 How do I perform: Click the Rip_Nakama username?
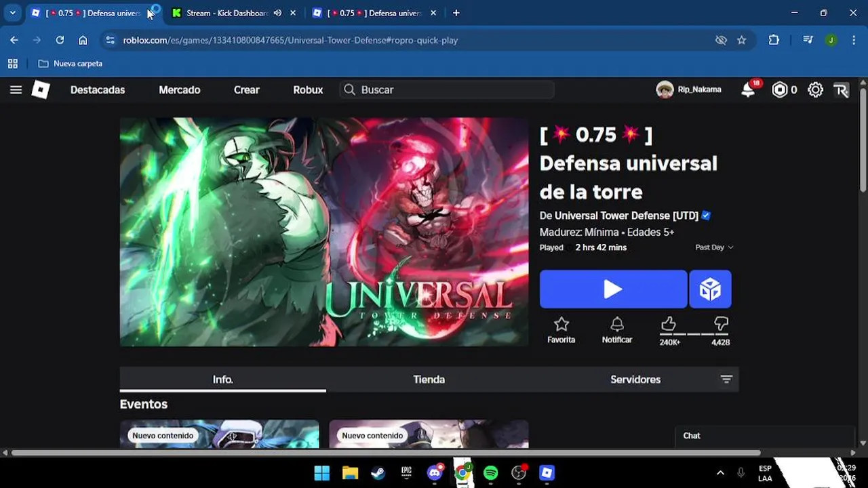(x=699, y=89)
